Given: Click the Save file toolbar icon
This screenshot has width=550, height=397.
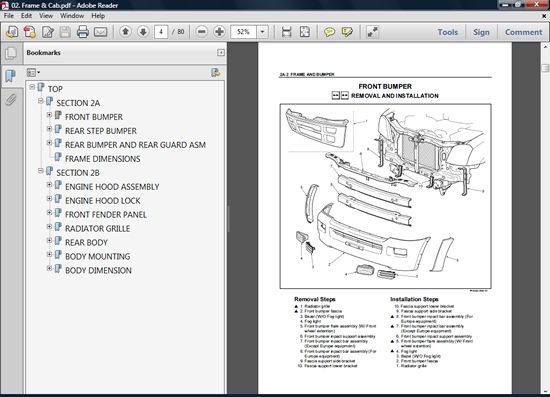Looking at the screenshot, I should (x=65, y=32).
